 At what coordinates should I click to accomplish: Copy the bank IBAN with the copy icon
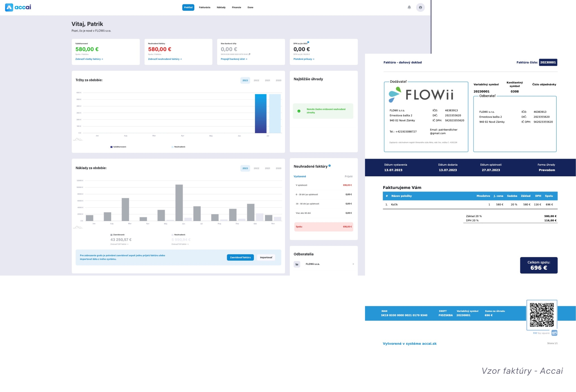click(x=249, y=54)
